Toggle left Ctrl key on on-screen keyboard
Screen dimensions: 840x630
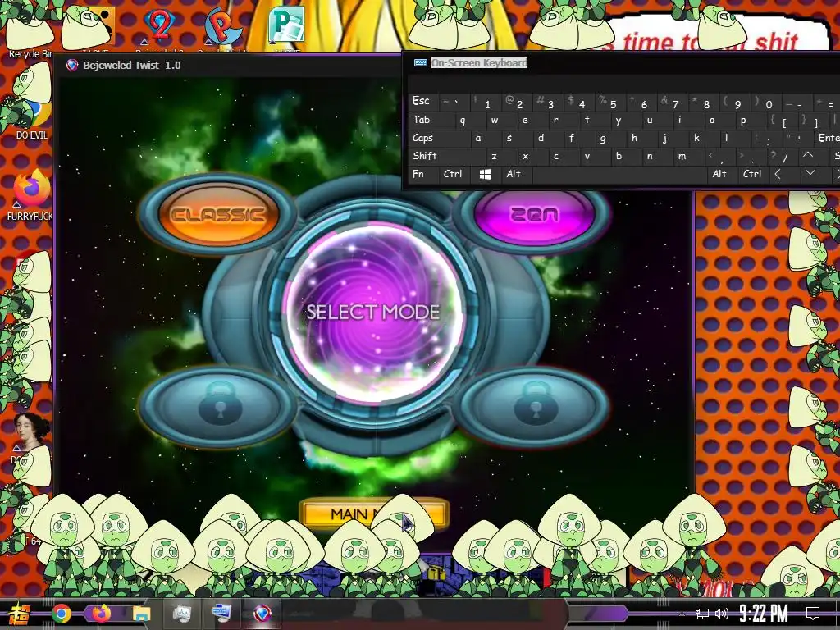[453, 174]
